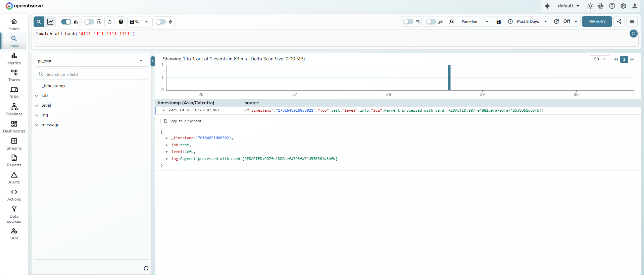
Task: Save the function with the disk icon
Action: (x=499, y=22)
